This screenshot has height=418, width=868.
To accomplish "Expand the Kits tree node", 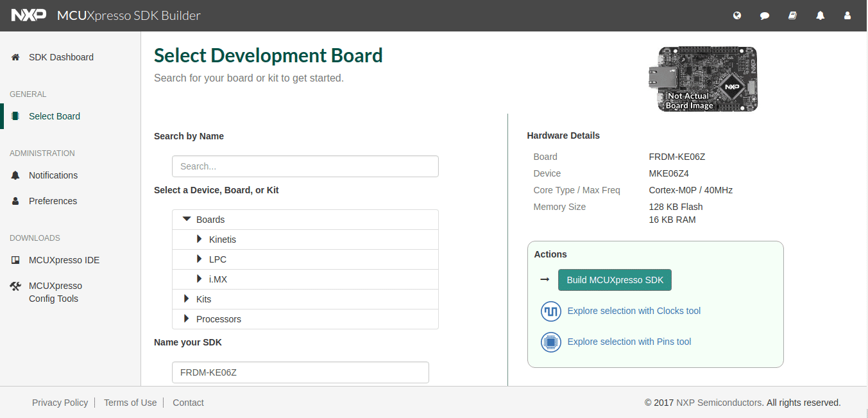I will pos(187,299).
